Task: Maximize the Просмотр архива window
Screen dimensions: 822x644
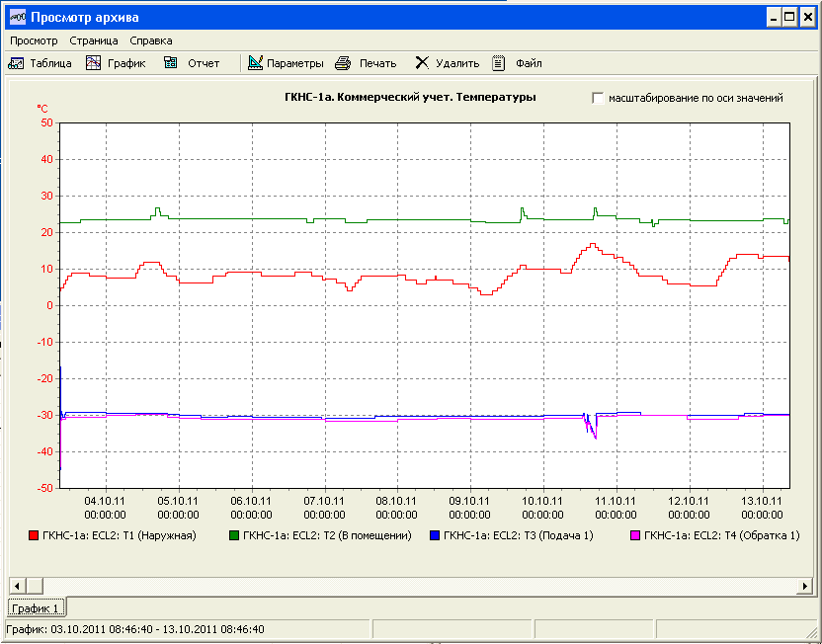Action: [x=790, y=18]
